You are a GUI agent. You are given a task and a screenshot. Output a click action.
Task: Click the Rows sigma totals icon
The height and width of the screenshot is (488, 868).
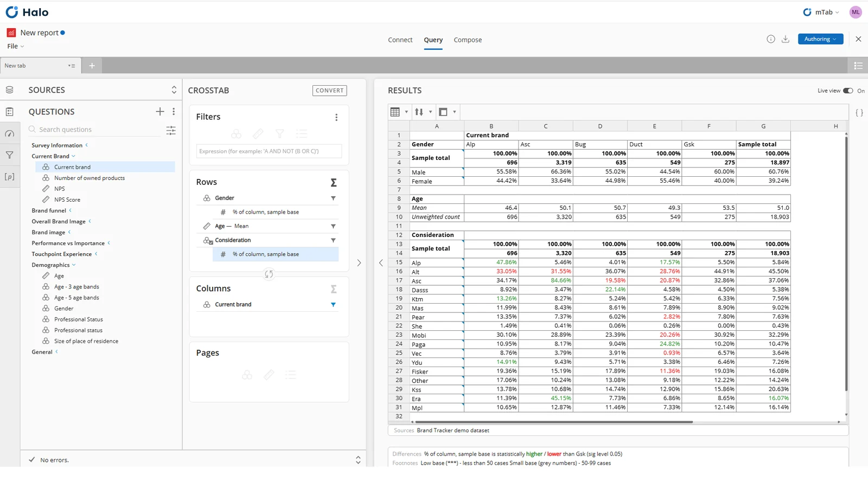click(334, 183)
